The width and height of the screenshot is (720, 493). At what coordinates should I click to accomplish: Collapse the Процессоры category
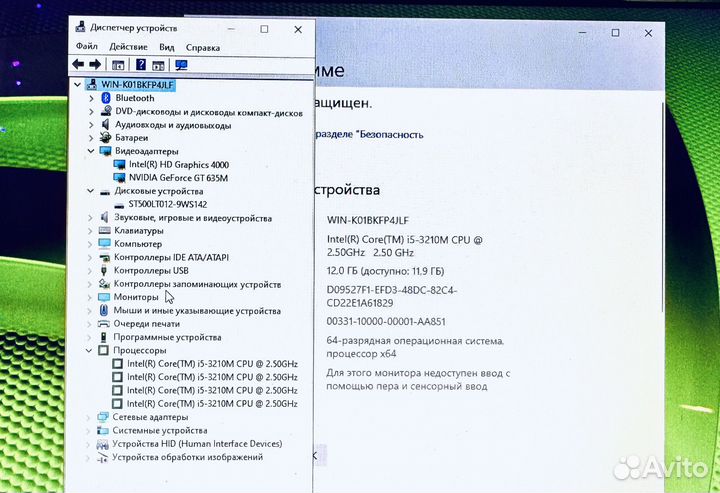click(89, 350)
